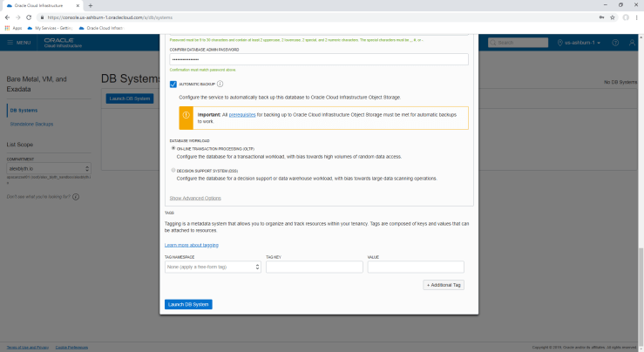Click the info icon beside "Don't see what you're looking for?"
Screen dimensions: 644x352
(x=76, y=196)
